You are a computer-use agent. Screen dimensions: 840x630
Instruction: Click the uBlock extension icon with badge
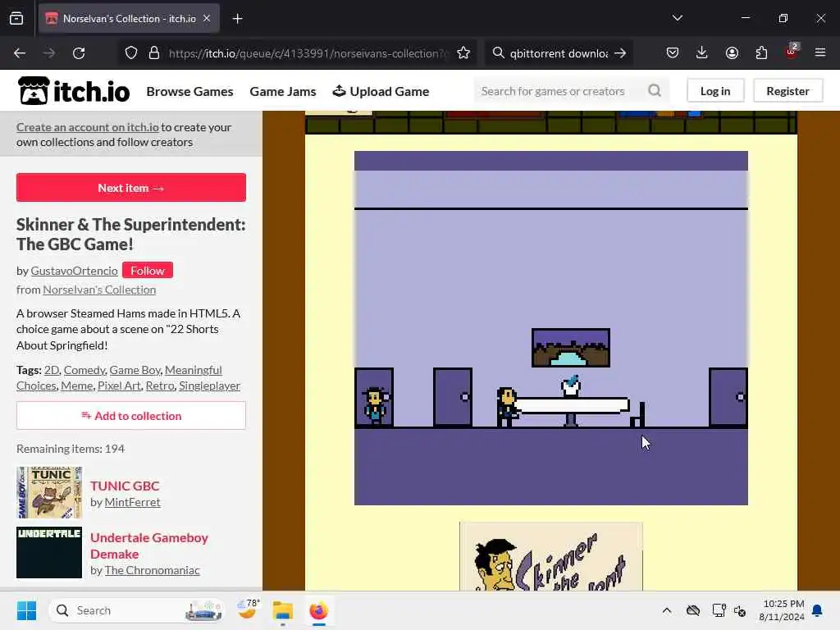792,52
